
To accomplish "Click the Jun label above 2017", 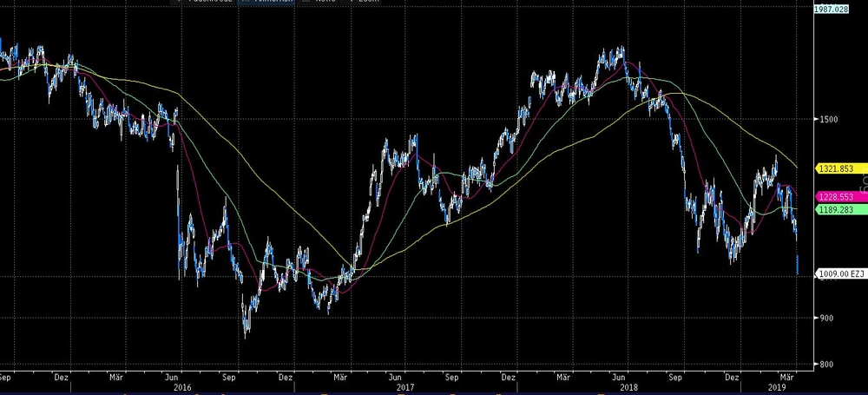I will tap(395, 378).
